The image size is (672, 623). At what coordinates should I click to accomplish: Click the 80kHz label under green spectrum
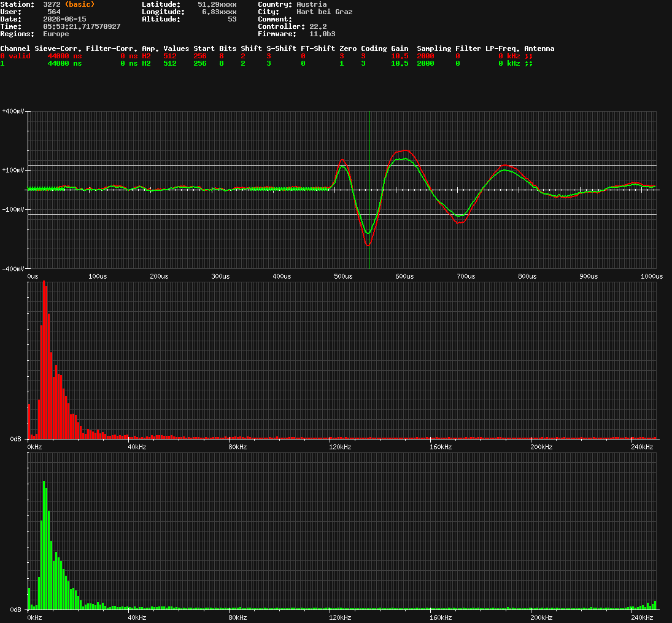238,617
